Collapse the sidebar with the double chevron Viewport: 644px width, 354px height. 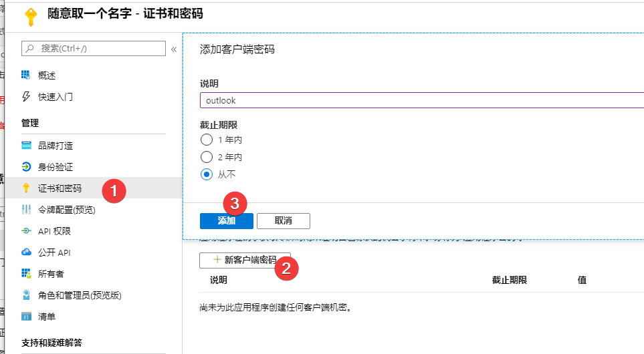pos(174,49)
